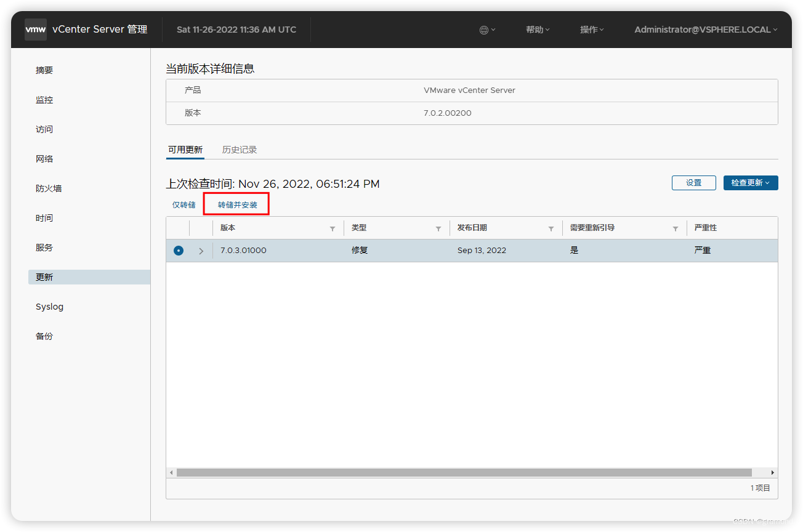Sort by the 严重性 column header

pos(706,228)
